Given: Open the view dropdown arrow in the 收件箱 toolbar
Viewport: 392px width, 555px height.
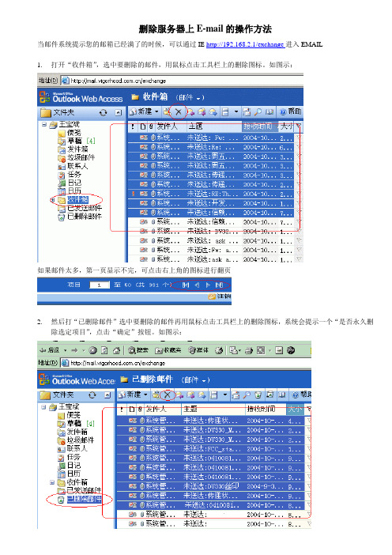Looking at the screenshot, I should point(236,112).
